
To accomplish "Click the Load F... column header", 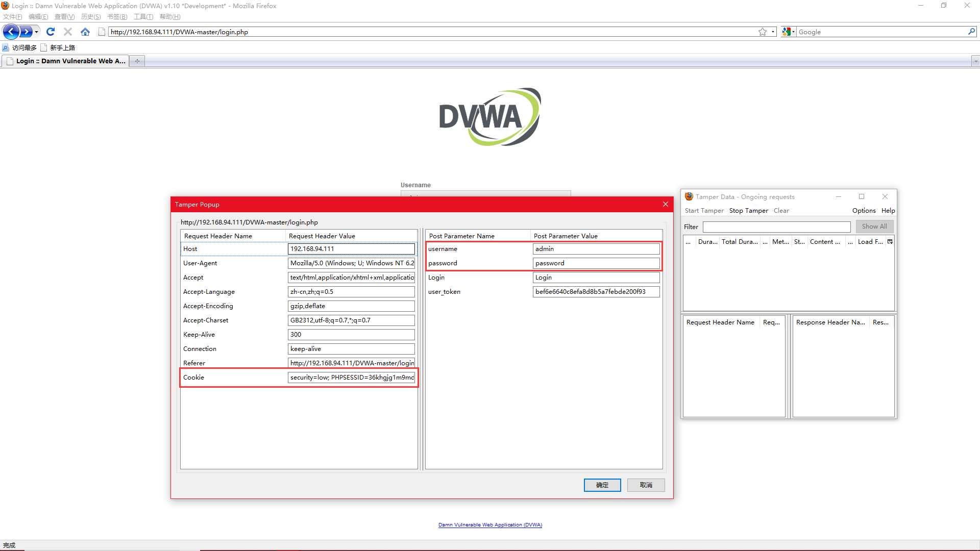I will pyautogui.click(x=870, y=242).
